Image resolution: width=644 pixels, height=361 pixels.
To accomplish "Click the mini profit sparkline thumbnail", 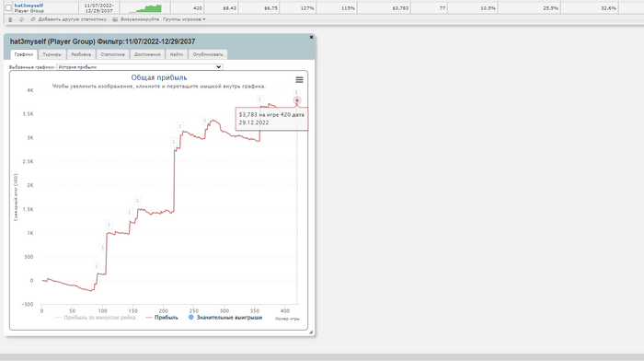I will click(145, 8).
